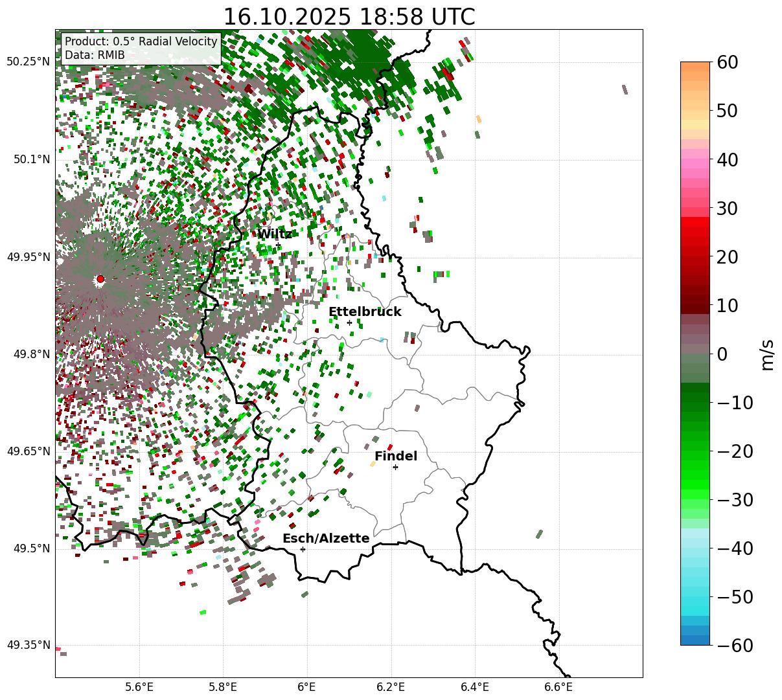Click the longitude label 6.6°E
This screenshot has width=782, height=700.
[558, 687]
